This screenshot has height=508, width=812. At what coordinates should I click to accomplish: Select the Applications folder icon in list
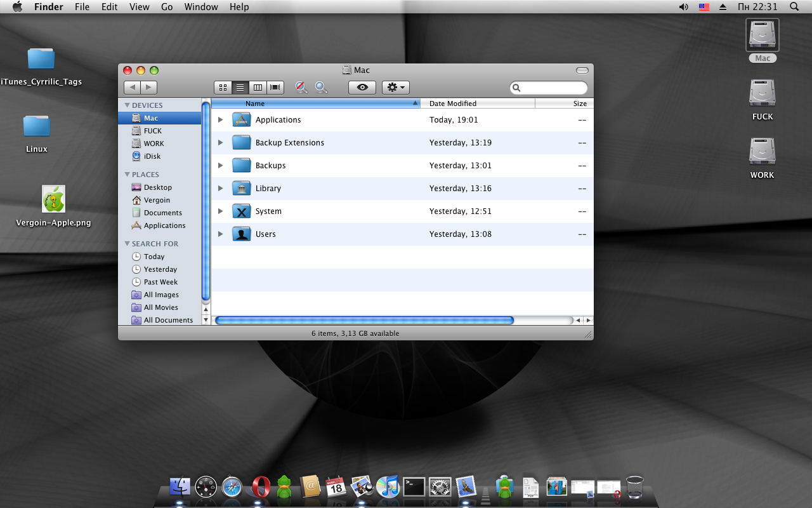[242, 119]
